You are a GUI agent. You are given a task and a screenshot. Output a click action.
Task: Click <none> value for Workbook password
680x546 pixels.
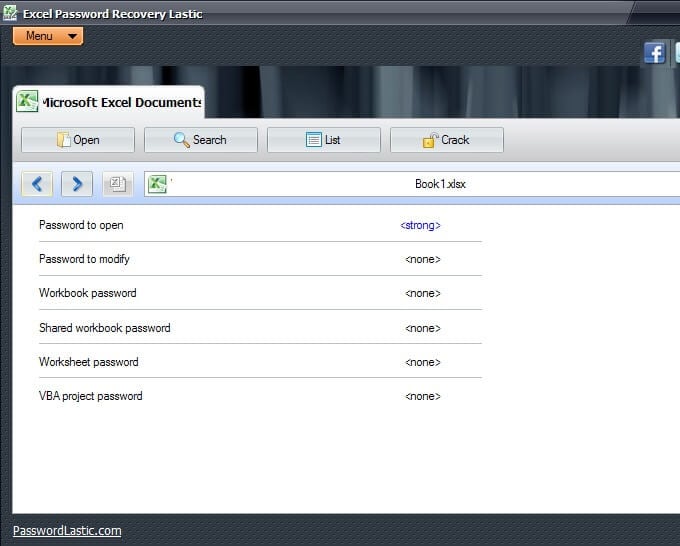(423, 293)
